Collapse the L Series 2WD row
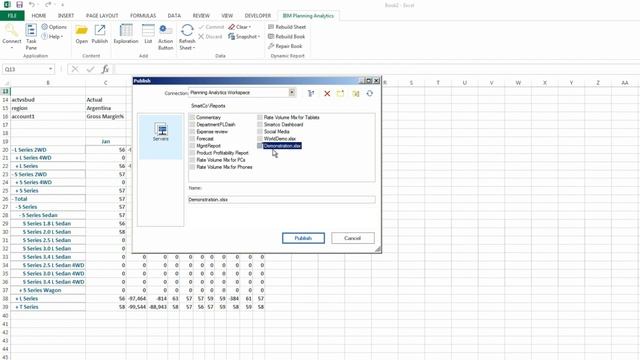The height and width of the screenshot is (360, 640). pyautogui.click(x=13, y=150)
